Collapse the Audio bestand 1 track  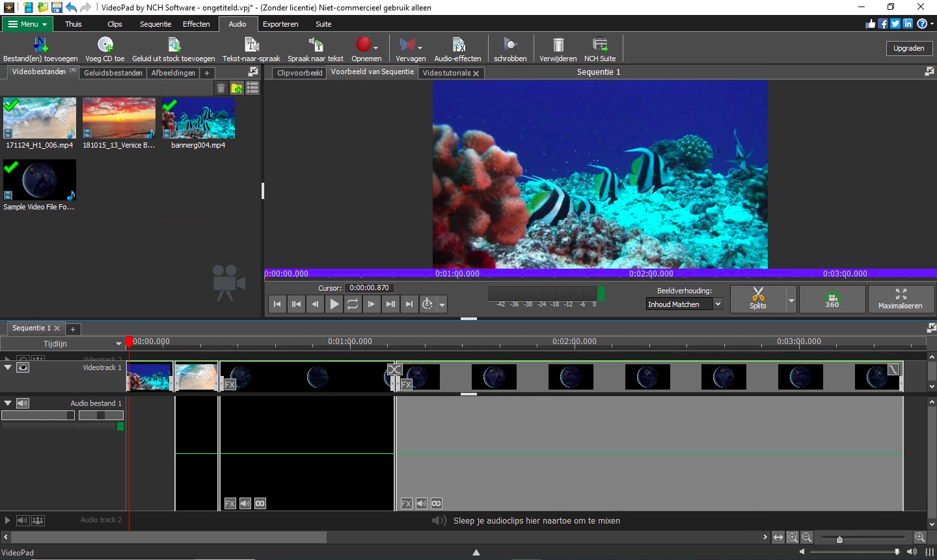(x=8, y=403)
